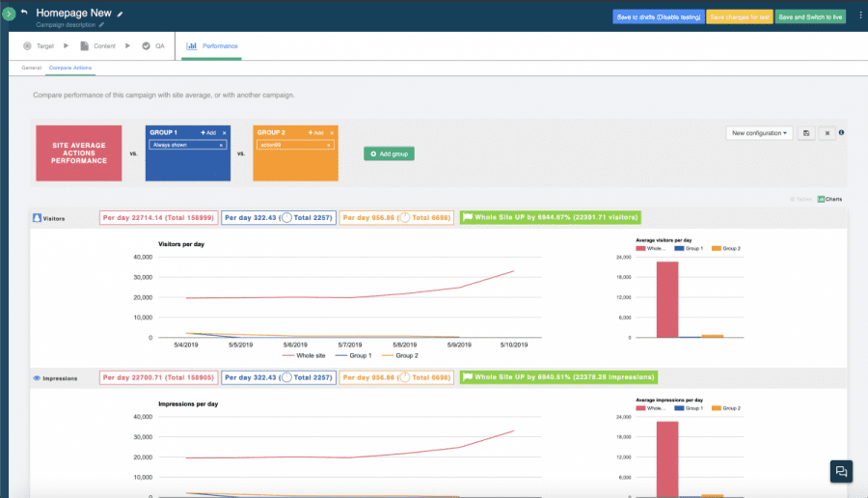Open the QA step
This screenshot has height=498, width=868.
coord(153,45)
